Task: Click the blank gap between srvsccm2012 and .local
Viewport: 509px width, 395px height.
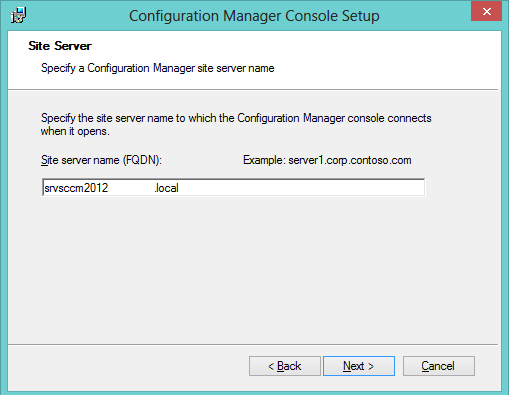Action: click(131, 188)
